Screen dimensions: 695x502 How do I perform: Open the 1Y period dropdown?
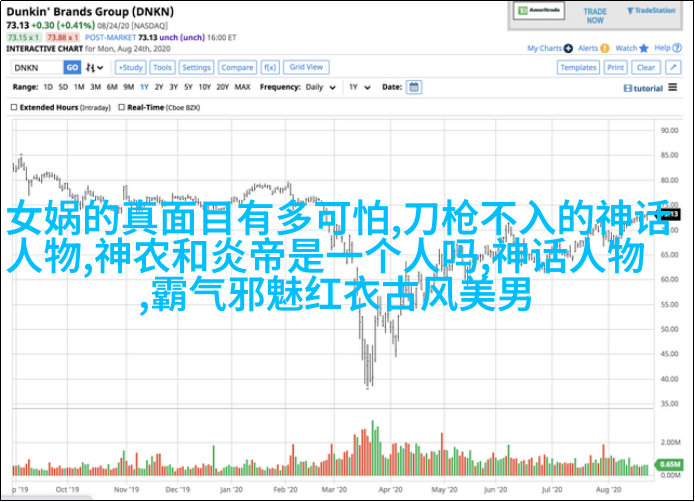(x=359, y=87)
